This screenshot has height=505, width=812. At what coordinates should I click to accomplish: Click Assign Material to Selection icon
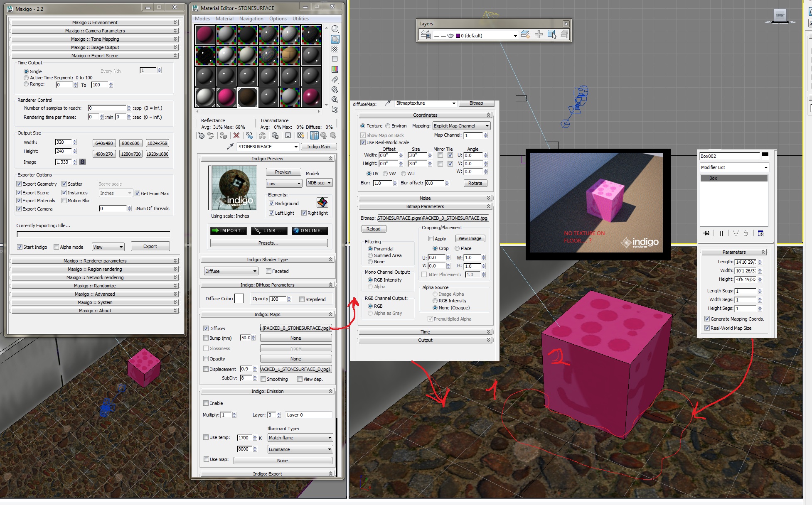pos(224,135)
